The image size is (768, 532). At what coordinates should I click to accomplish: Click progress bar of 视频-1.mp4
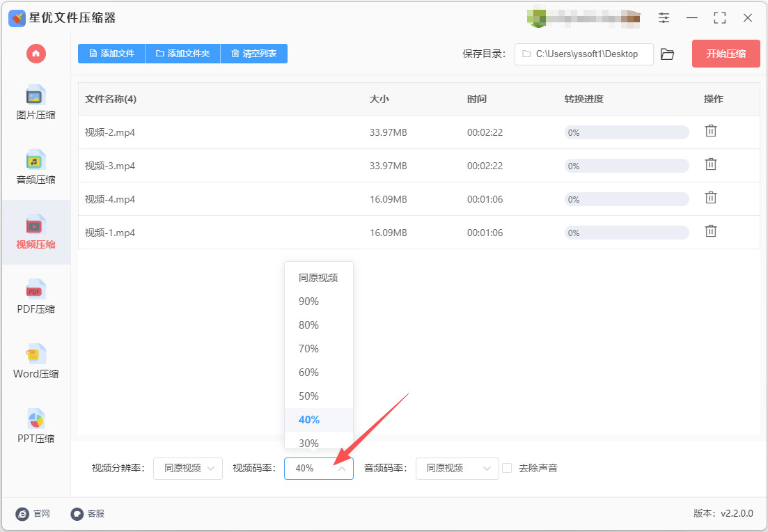click(x=627, y=232)
